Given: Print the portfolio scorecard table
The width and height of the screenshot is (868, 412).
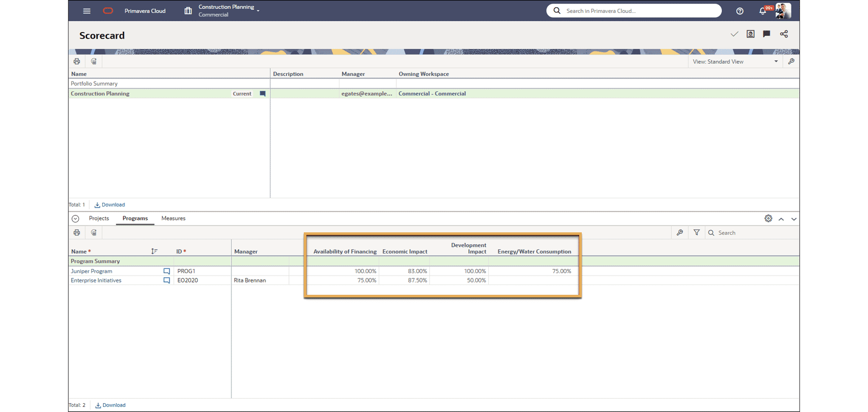Looking at the screenshot, I should (x=76, y=61).
